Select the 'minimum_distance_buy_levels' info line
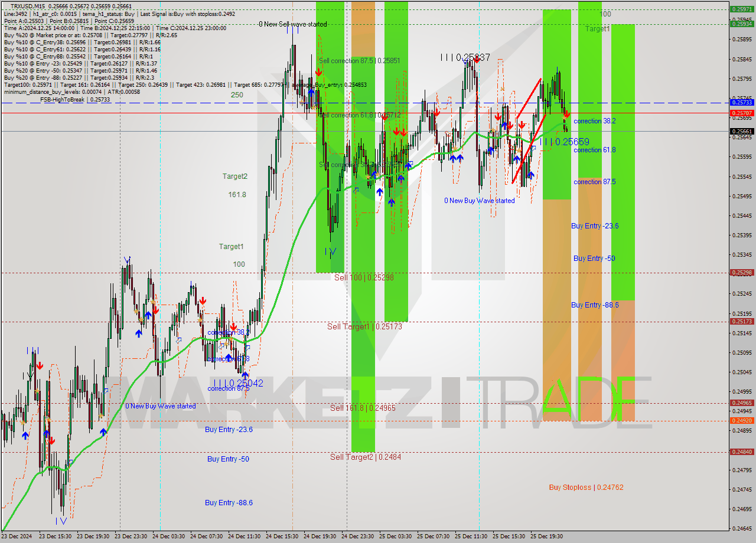This screenshot has width=756, height=543. [x=72, y=92]
